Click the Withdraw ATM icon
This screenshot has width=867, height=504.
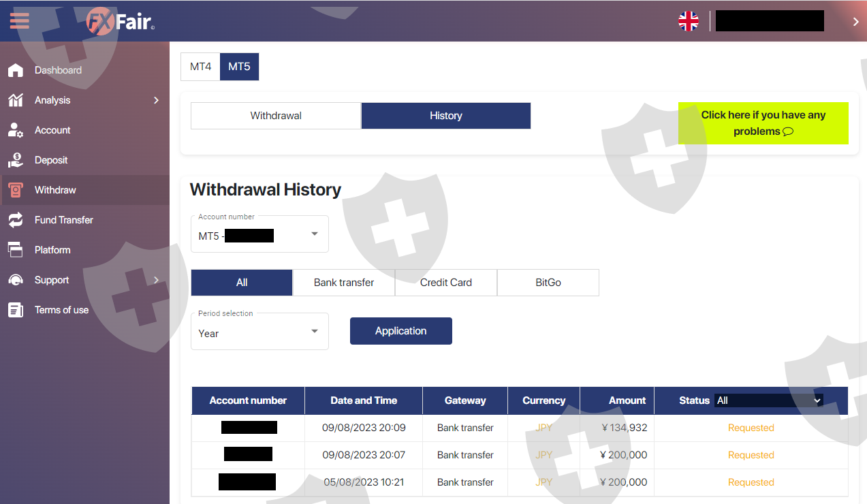[x=15, y=190]
